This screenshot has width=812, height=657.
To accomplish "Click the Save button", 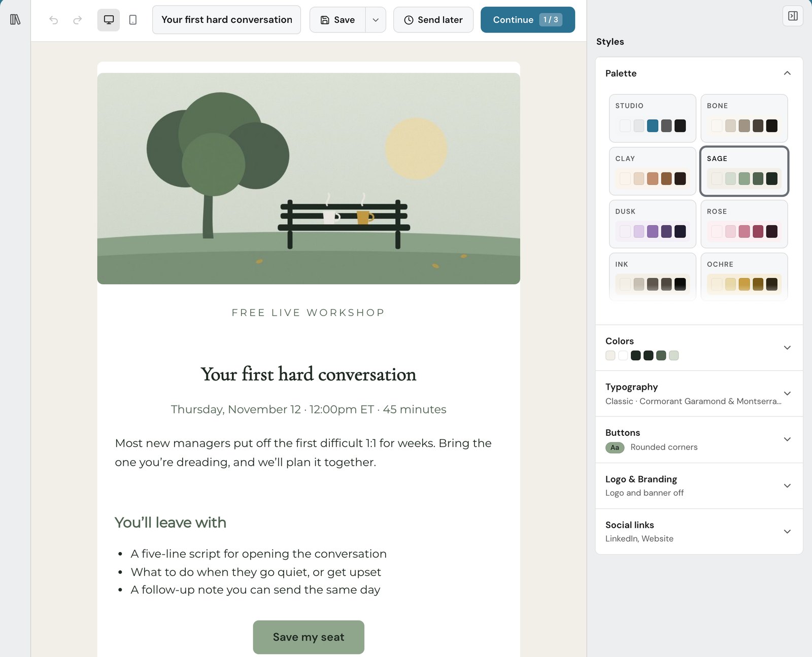I will point(337,20).
